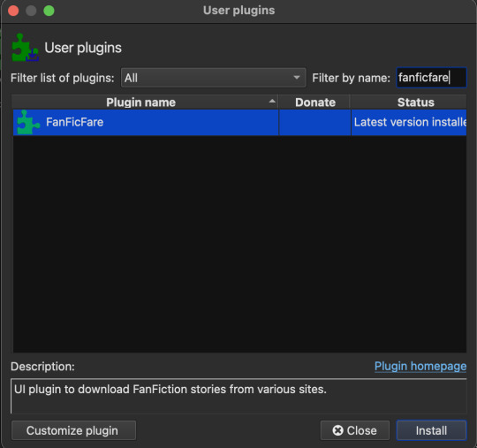This screenshot has height=448, width=477.
Task: Click the User plugins header puzzle icon
Action: tap(25, 48)
